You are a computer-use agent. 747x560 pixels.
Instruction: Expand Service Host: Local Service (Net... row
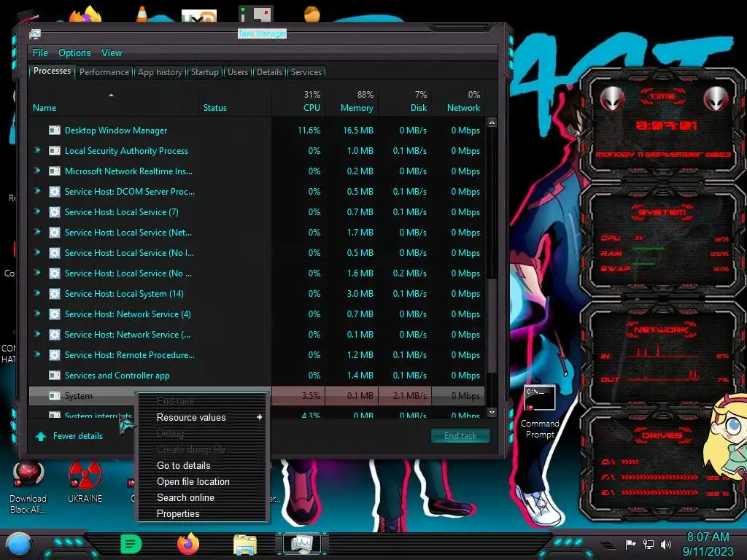coord(37,233)
